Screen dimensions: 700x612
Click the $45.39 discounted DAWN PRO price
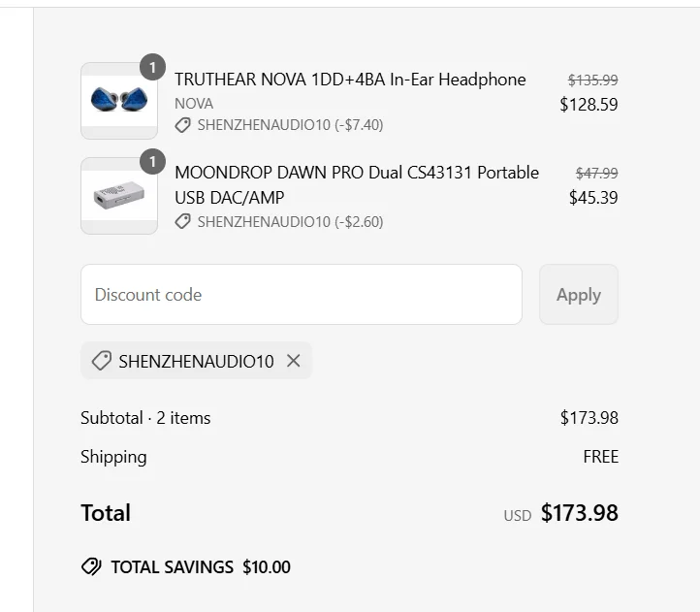[593, 198]
